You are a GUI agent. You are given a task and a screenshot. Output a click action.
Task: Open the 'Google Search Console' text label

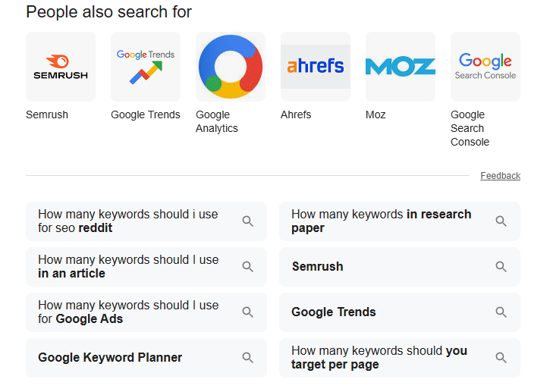click(470, 128)
